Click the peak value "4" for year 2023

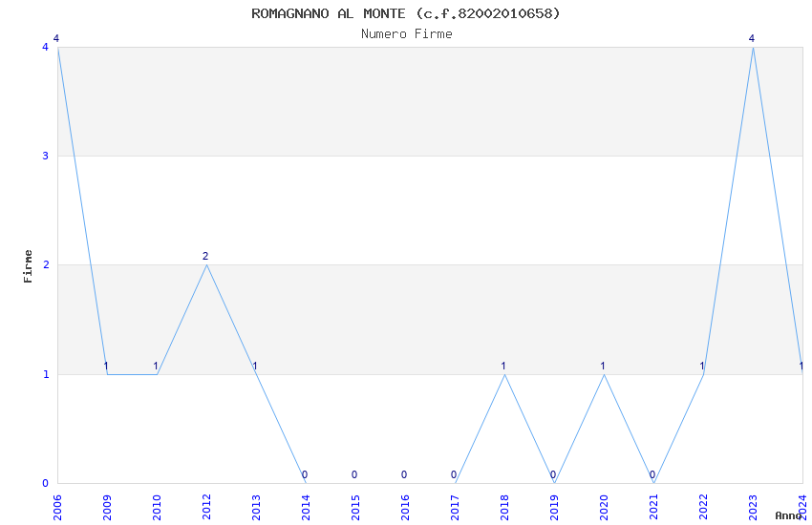pyautogui.click(x=752, y=38)
